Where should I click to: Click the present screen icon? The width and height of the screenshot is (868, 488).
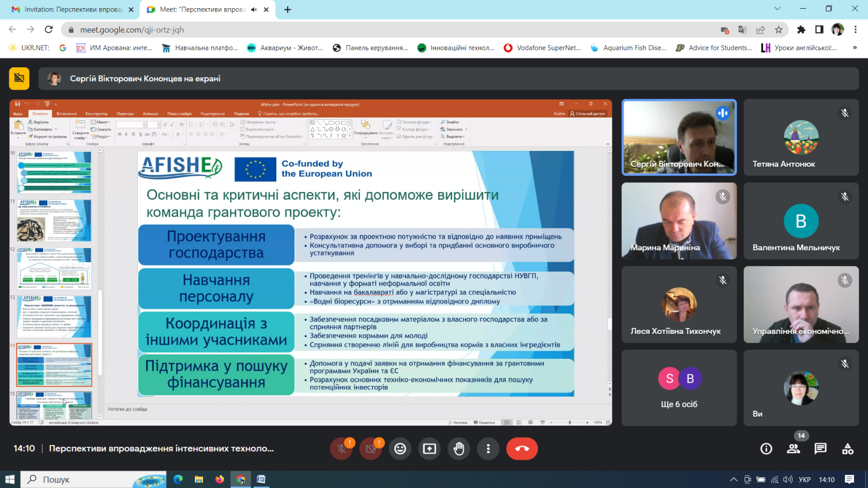(x=429, y=448)
